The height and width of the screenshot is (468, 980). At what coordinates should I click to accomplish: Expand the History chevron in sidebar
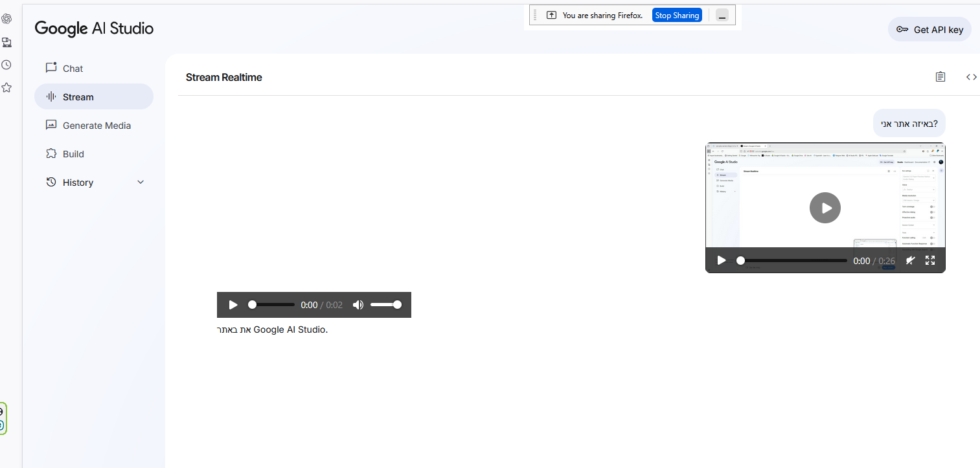(141, 183)
